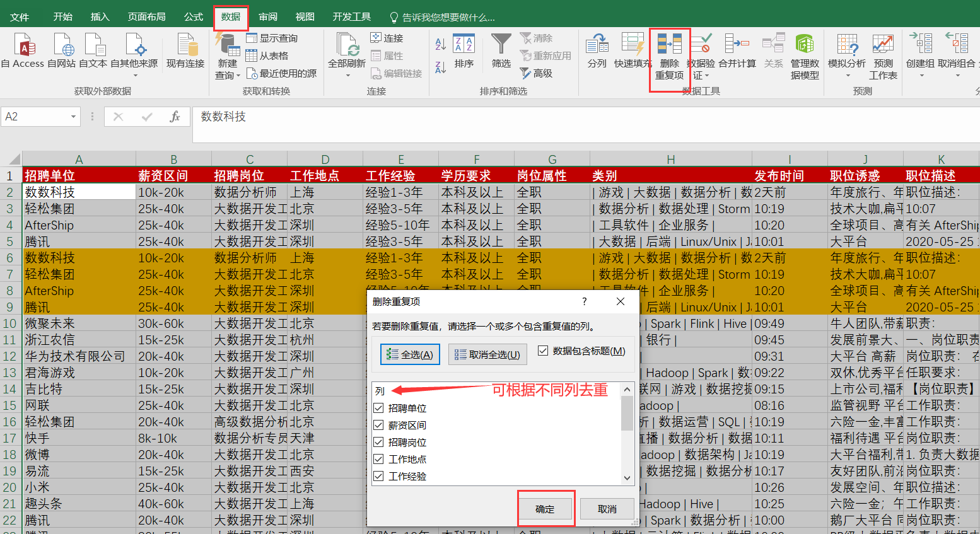The height and width of the screenshot is (534, 980).
Task: Open 最近使用的源 recent sources
Action: 281,73
